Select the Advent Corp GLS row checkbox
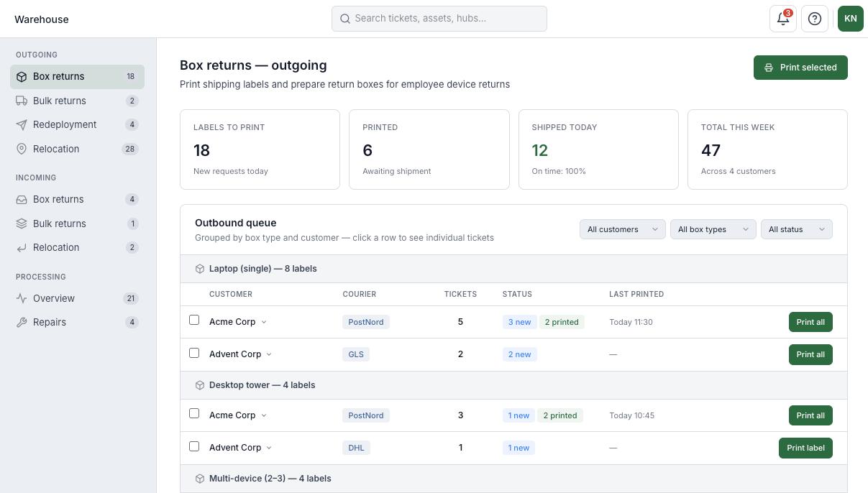The image size is (868, 493). 194,353
